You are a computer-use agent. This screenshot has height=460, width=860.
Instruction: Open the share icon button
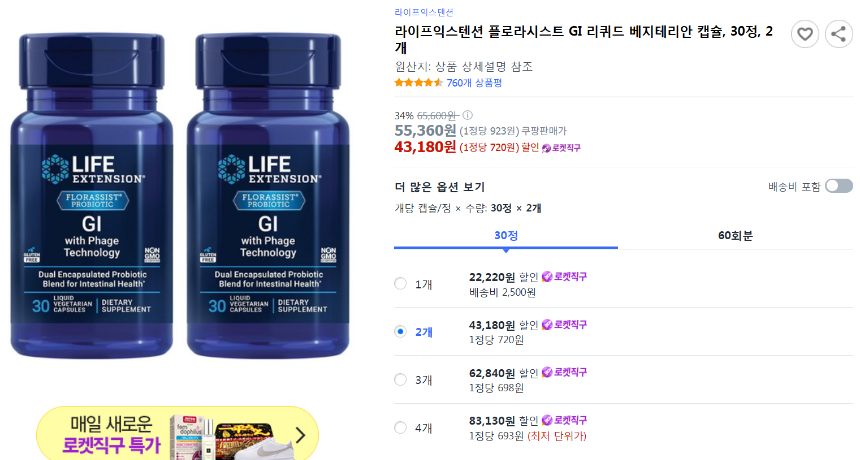tap(839, 34)
